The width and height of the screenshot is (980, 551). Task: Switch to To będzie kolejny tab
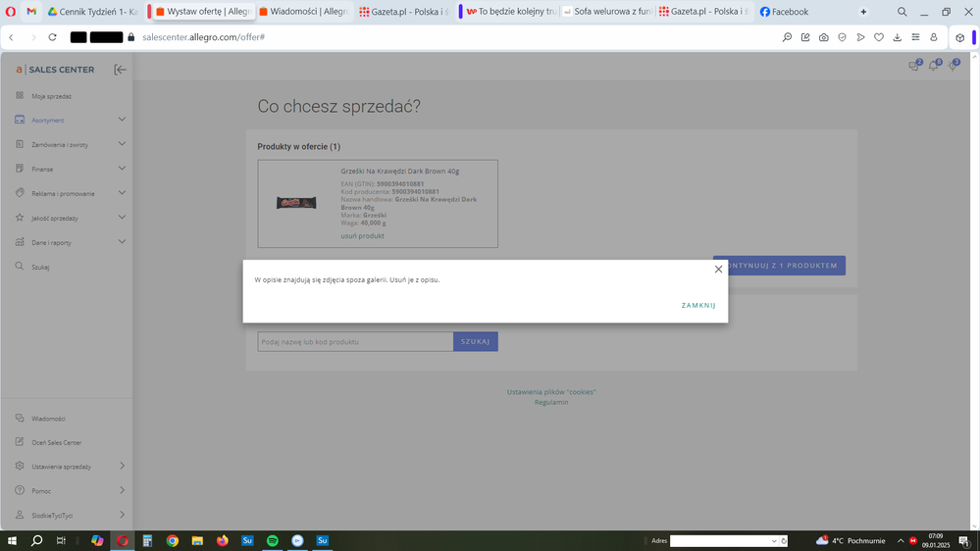(510, 11)
